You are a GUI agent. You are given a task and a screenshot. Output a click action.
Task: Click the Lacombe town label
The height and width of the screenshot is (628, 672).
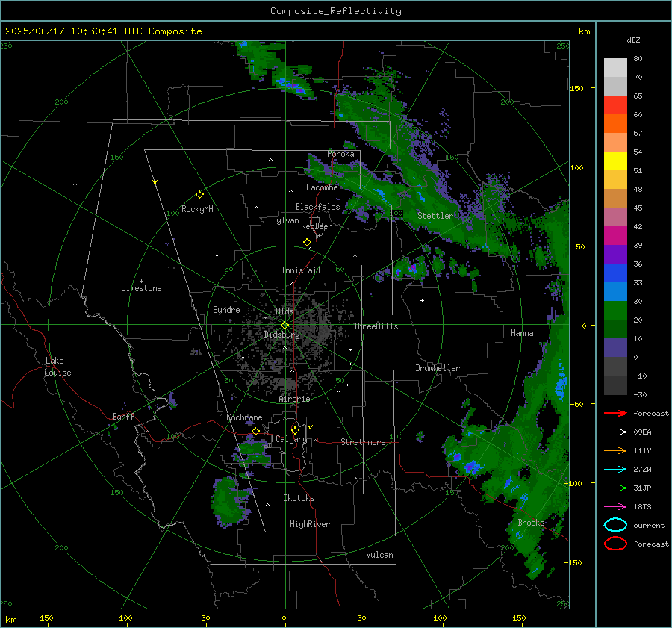(x=322, y=187)
